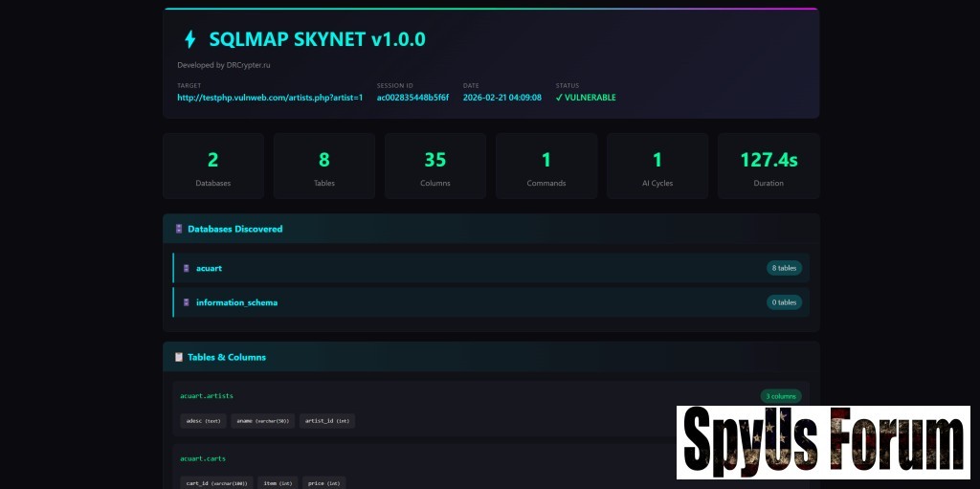
Task: Click the database icon next to information_schema
Action: (187, 302)
